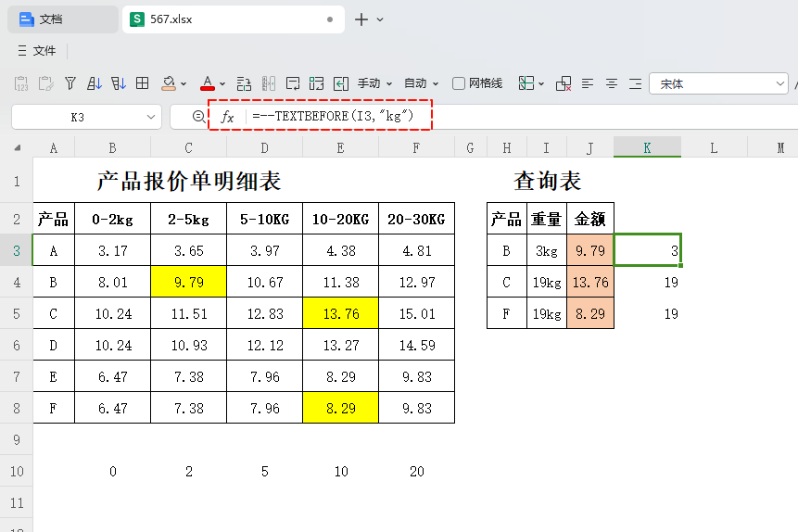The image size is (798, 532).
Task: Expand the font color dropdown arrow
Action: click(x=222, y=84)
